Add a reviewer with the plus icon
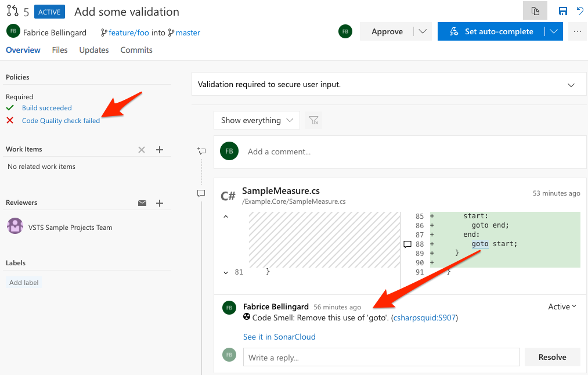The height and width of the screenshot is (375, 588). point(160,203)
